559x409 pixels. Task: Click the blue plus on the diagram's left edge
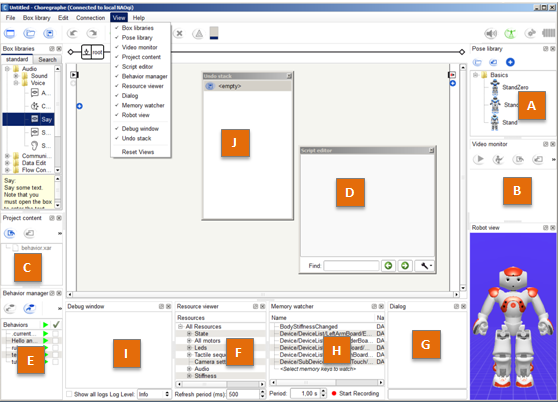point(80,106)
